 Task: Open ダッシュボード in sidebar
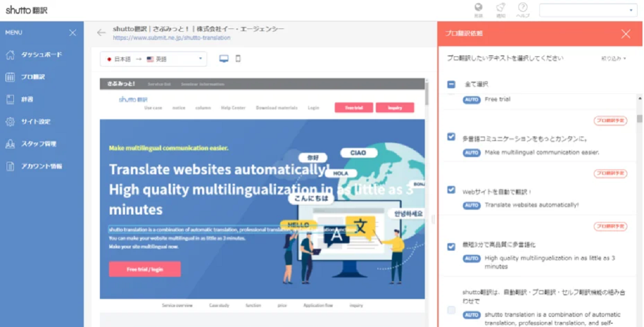pos(42,55)
